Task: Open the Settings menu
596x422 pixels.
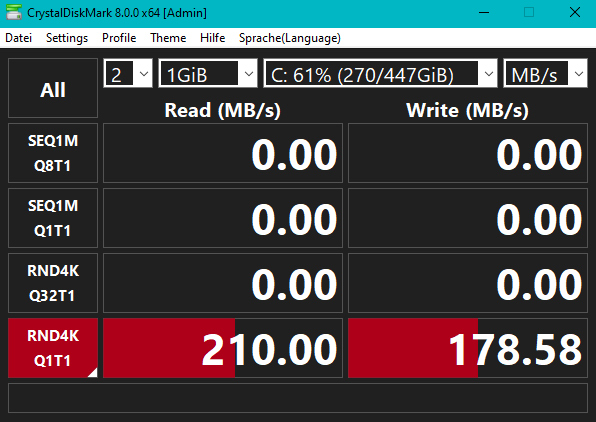Action: click(67, 38)
